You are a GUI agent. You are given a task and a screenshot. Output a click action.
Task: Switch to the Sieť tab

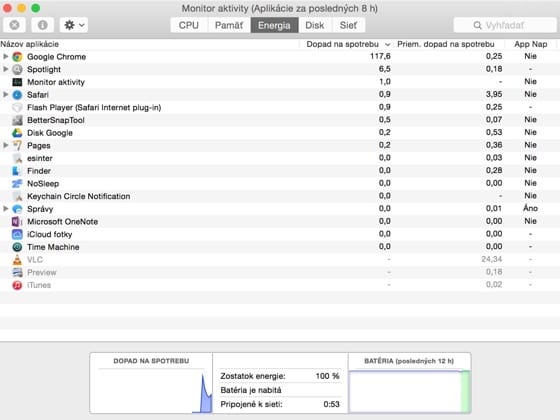[x=348, y=25]
